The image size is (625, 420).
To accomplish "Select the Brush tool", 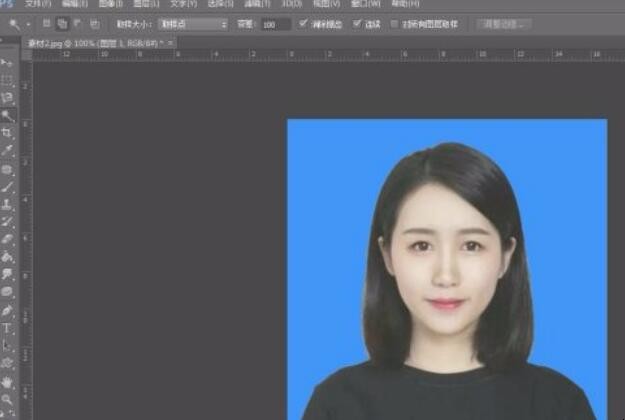I will click(x=7, y=187).
